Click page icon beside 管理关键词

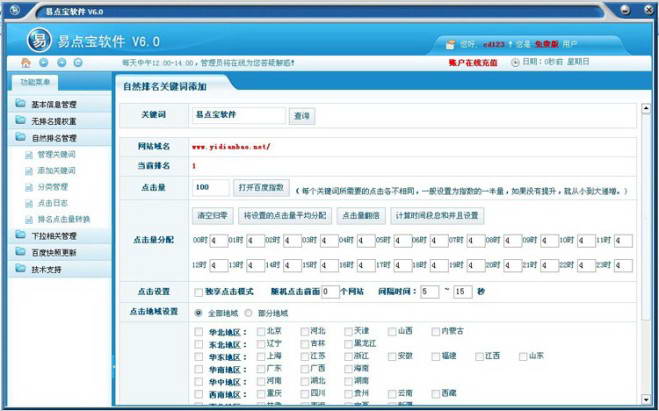click(x=29, y=155)
